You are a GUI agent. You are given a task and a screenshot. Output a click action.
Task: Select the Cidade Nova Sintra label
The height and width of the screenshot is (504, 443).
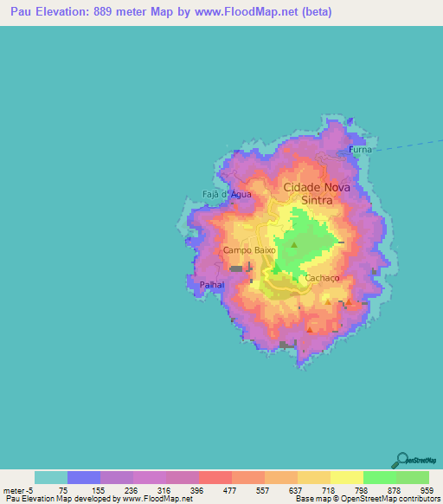point(317,193)
